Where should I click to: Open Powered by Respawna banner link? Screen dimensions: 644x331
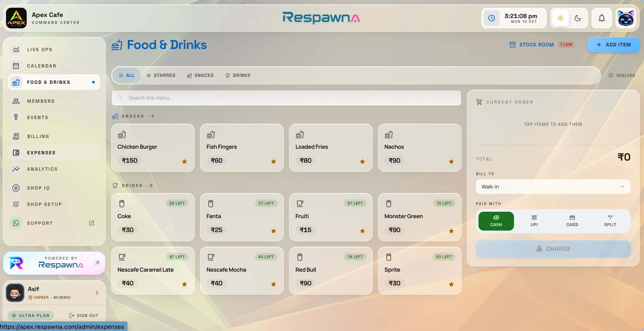tap(54, 263)
